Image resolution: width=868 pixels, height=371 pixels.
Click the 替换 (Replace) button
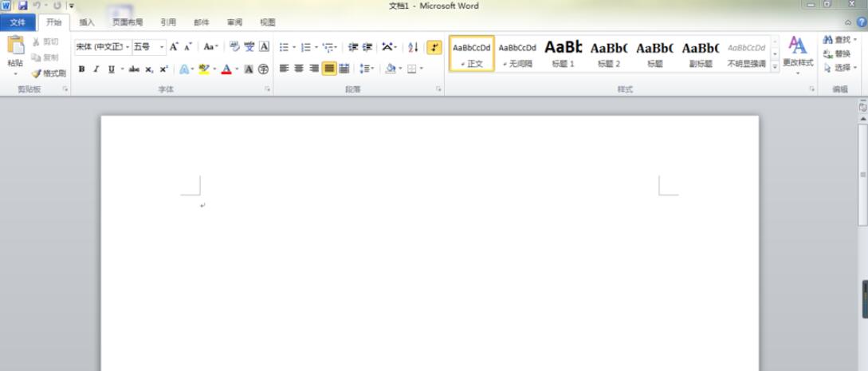coord(838,53)
